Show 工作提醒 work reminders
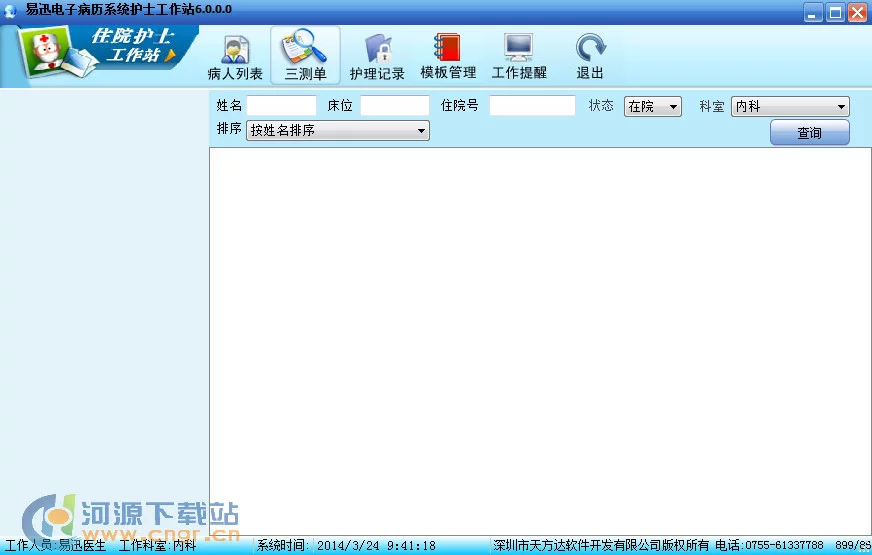 point(519,56)
